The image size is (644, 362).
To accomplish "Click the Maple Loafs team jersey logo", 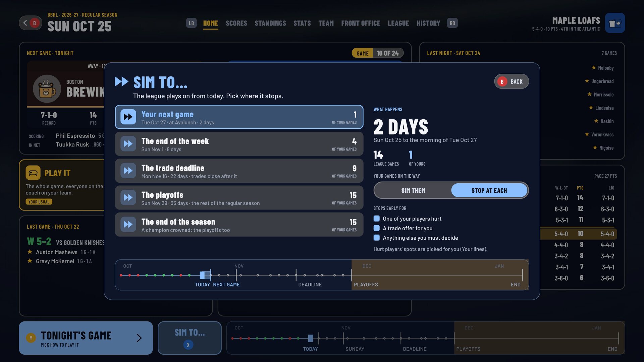I will point(615,23).
